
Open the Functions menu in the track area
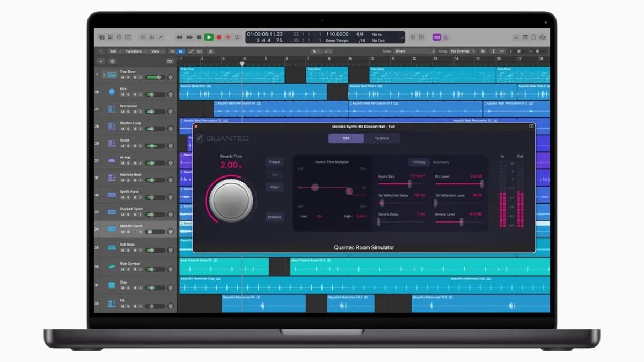pyautogui.click(x=134, y=51)
